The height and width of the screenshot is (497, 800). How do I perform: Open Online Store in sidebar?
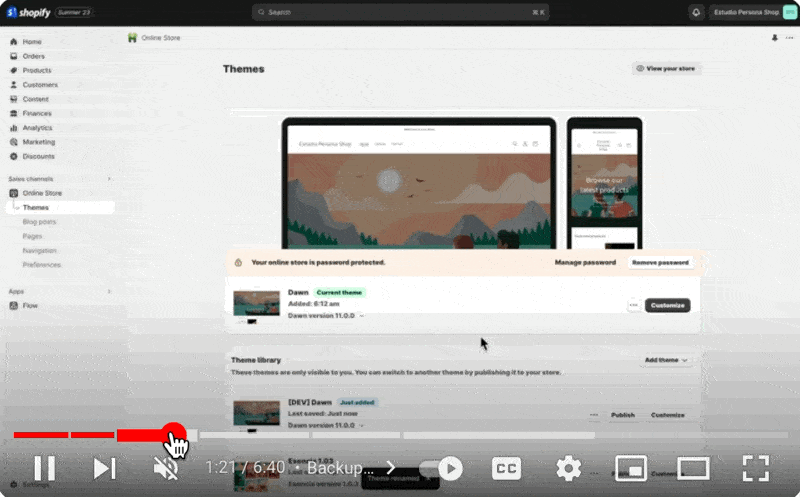pos(42,193)
